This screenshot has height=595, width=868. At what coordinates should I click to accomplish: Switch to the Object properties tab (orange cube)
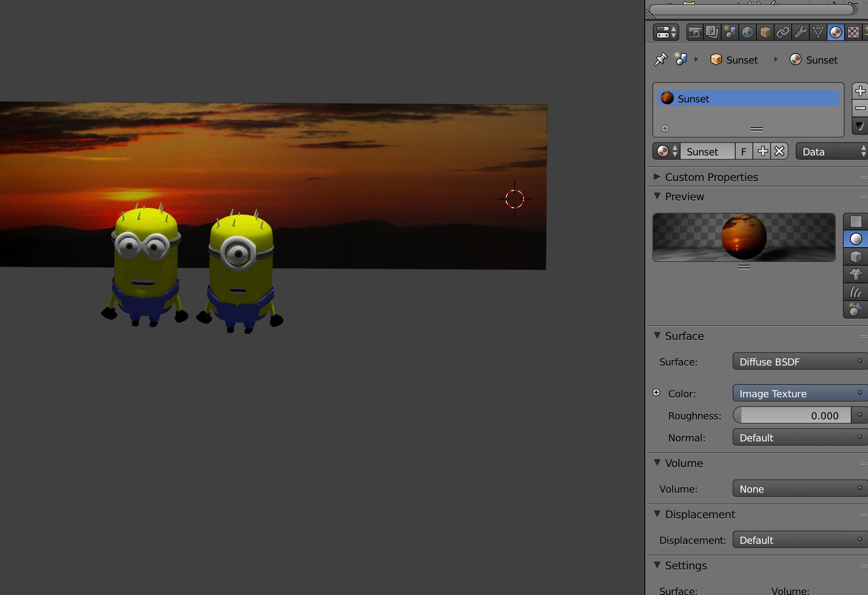click(x=765, y=32)
